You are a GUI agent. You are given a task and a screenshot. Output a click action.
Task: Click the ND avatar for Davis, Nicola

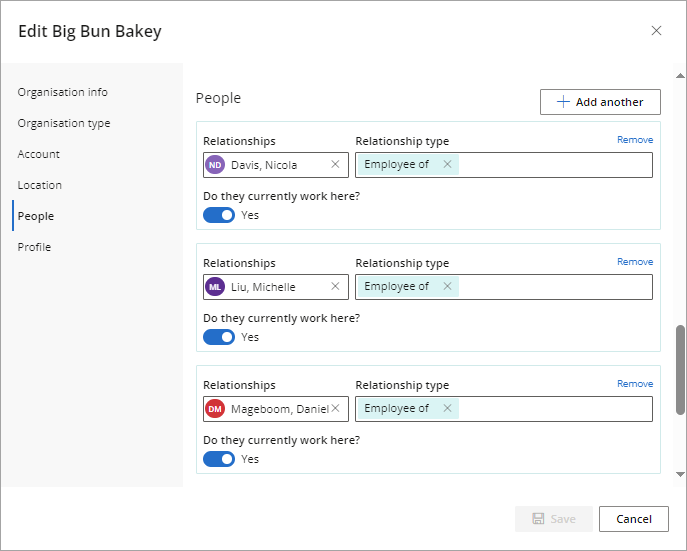(x=215, y=165)
